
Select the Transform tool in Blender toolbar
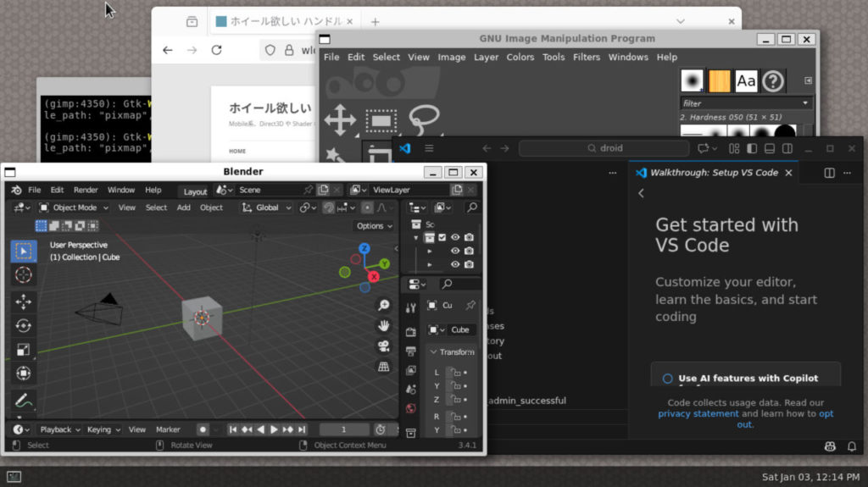(x=23, y=373)
